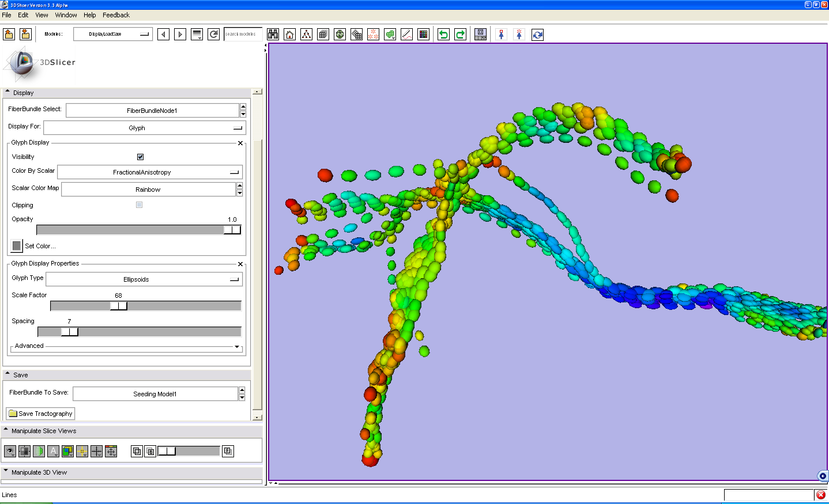The width and height of the screenshot is (829, 504).
Task: Click the Home module house icon
Action: 290,35
